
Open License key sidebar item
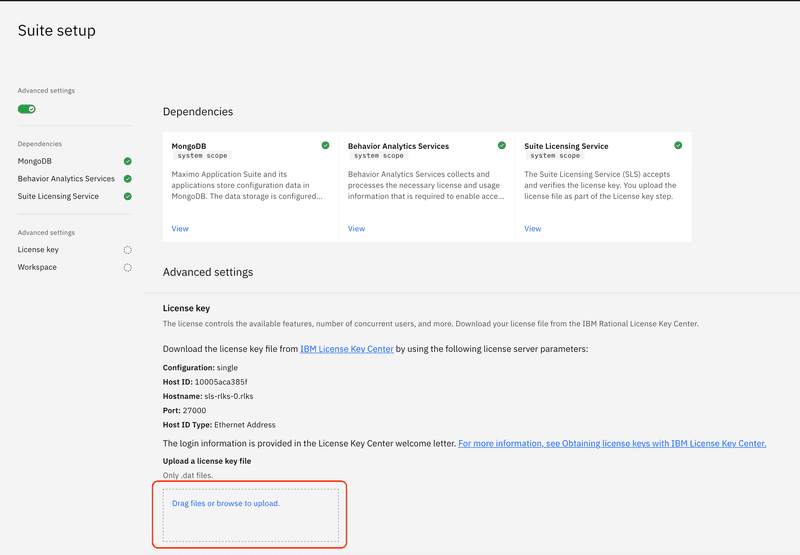pos(38,249)
